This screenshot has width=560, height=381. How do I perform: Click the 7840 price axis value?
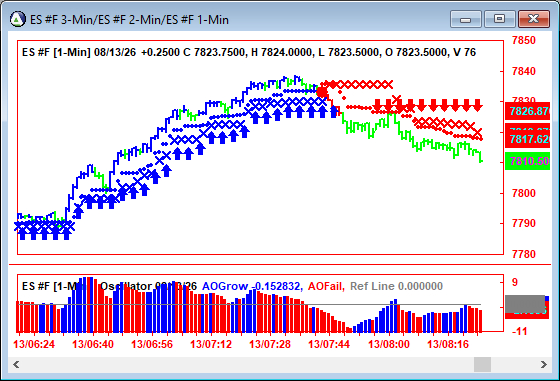pos(524,71)
